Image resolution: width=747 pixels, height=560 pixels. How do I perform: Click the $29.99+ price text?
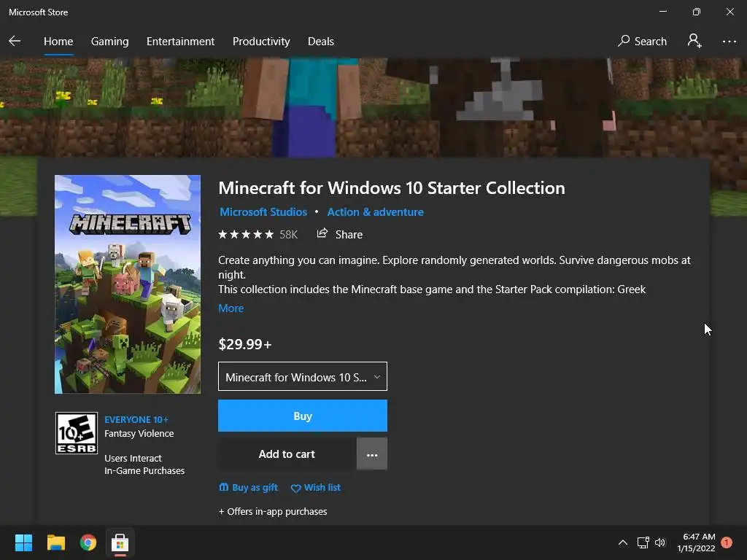(x=245, y=344)
